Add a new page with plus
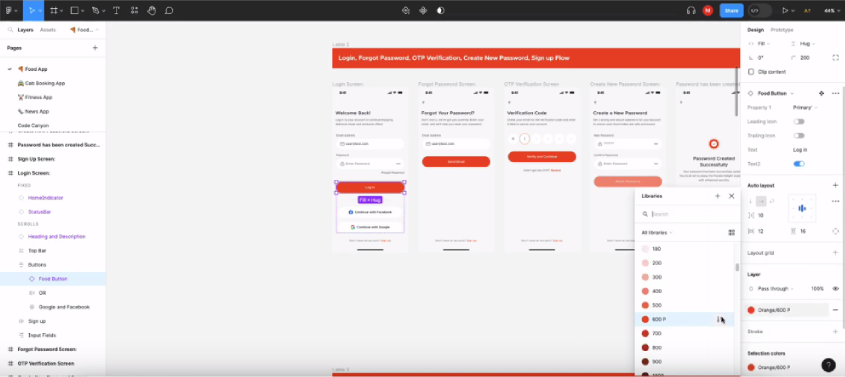The width and height of the screenshot is (845, 377). [x=95, y=48]
